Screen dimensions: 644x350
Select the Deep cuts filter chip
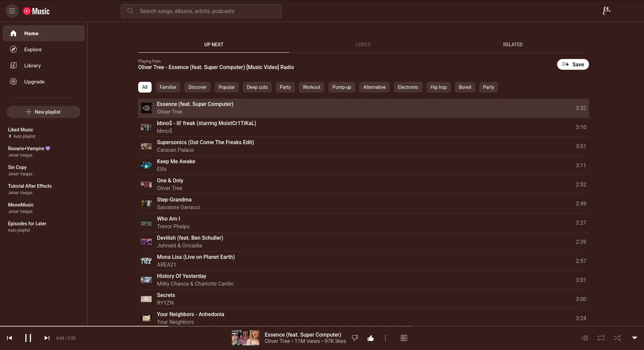[257, 87]
